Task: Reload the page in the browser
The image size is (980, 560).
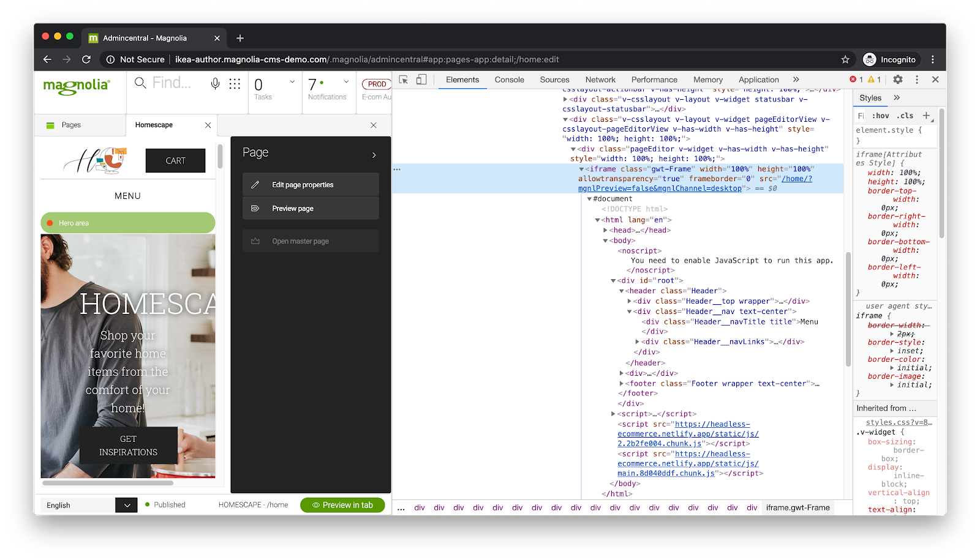Action: tap(86, 59)
